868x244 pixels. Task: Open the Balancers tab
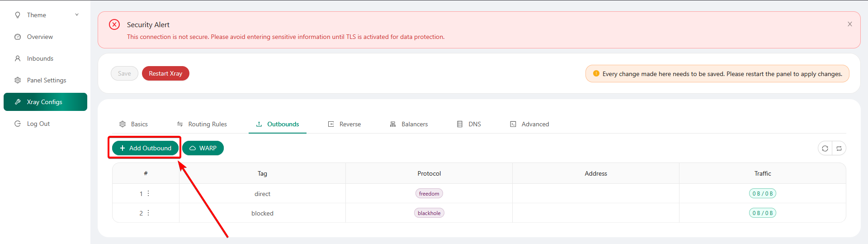click(x=409, y=124)
